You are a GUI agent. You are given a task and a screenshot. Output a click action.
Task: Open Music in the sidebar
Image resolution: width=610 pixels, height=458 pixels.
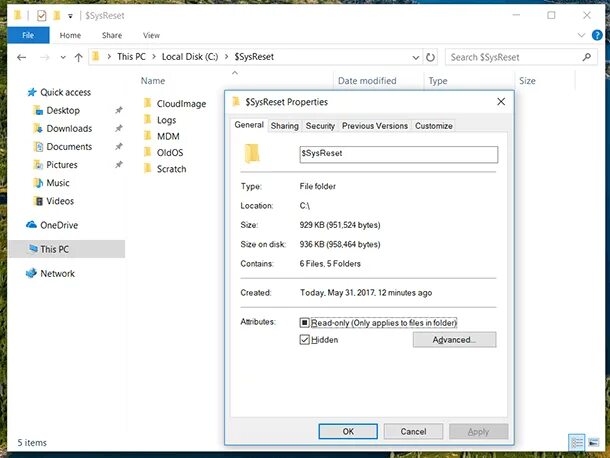[x=58, y=183]
